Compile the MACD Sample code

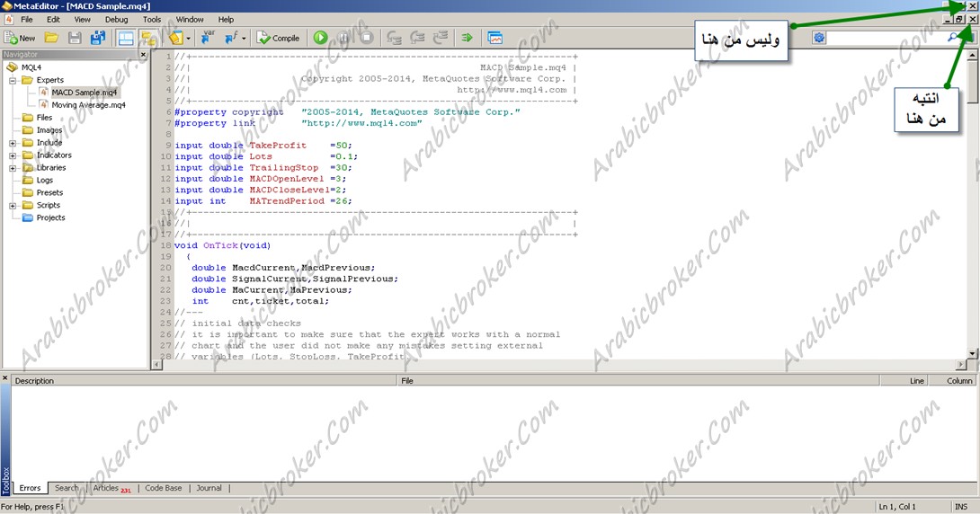pyautogui.click(x=279, y=38)
